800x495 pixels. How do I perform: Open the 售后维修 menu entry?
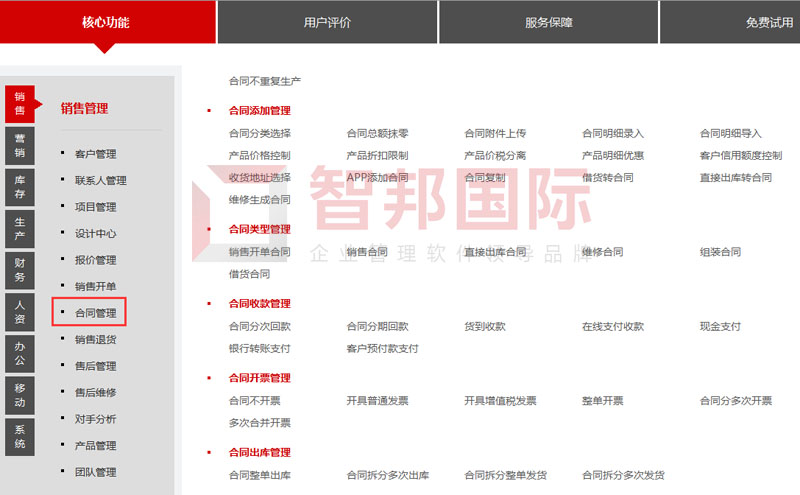coord(95,393)
